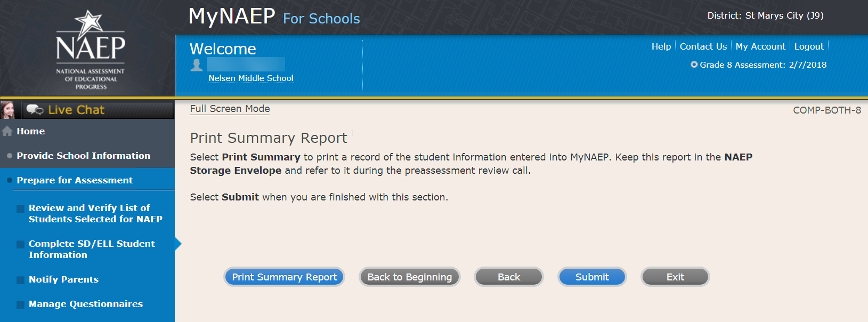Click Print Summary Report button

[285, 277]
